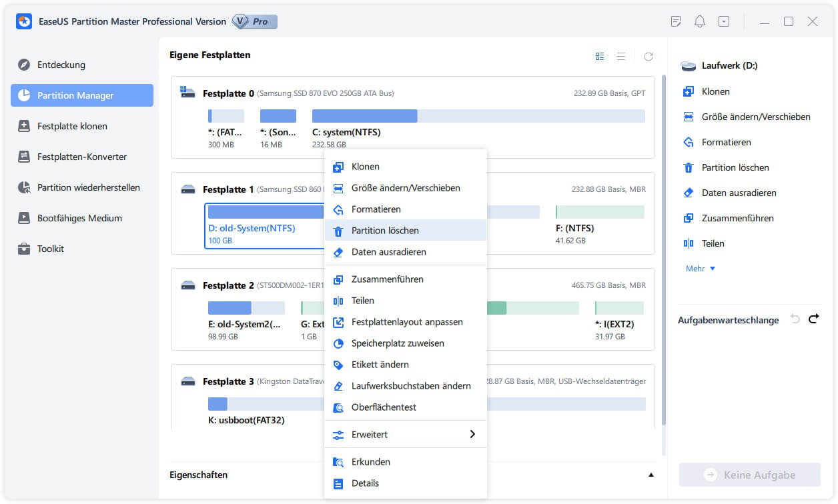Click Formatieren in the Laufwerk (D:) panel

click(x=717, y=142)
